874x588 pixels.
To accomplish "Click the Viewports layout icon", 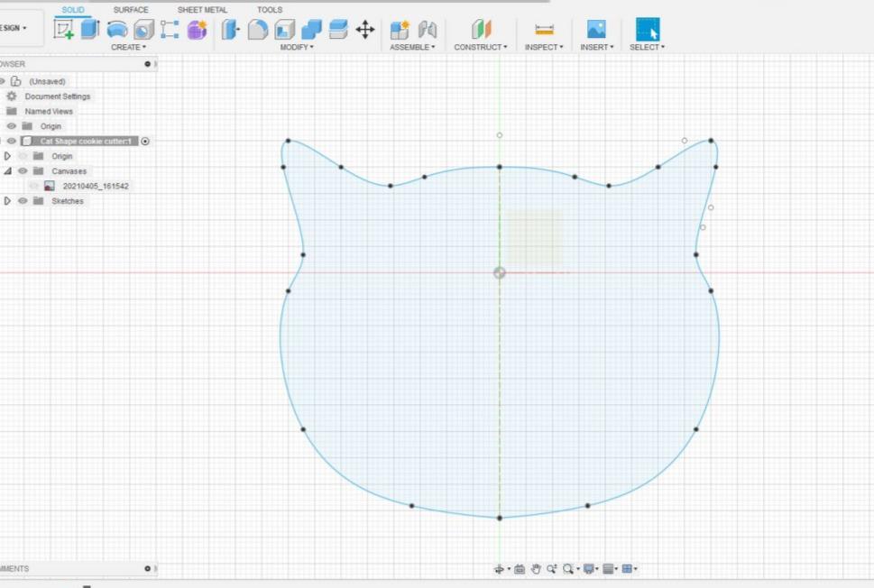I will click(x=627, y=569).
